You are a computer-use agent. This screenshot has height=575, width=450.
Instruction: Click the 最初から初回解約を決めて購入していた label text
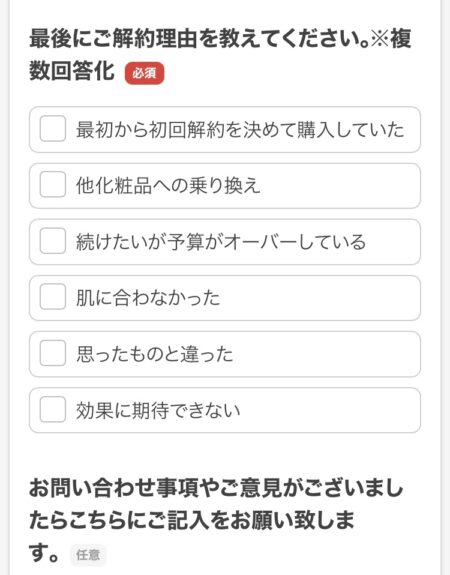[240, 130]
